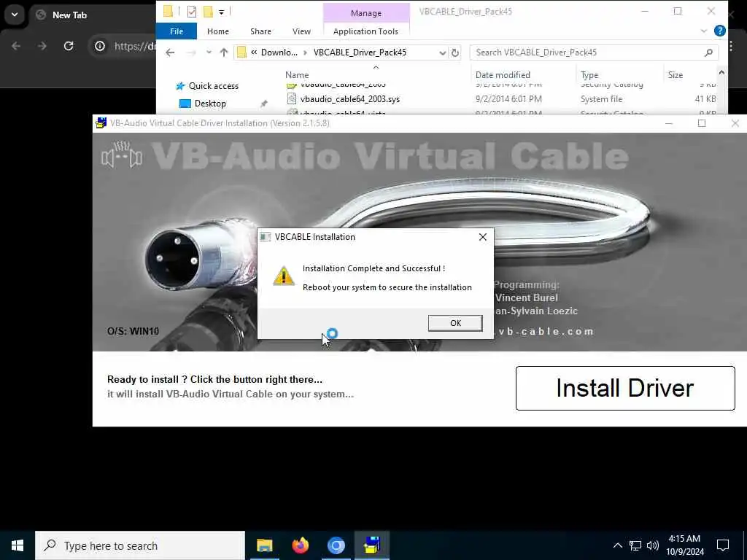
Task: Show hidden system tray icons
Action: tap(617, 545)
